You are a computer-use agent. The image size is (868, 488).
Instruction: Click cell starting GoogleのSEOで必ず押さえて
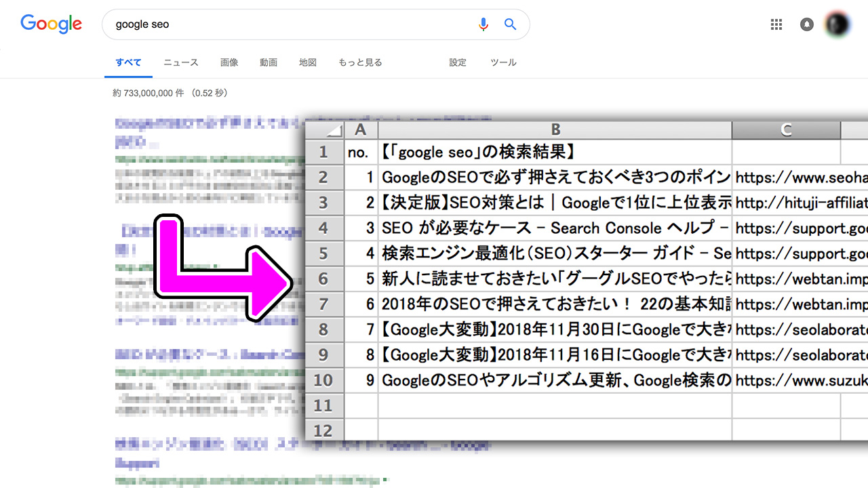pyautogui.click(x=555, y=178)
